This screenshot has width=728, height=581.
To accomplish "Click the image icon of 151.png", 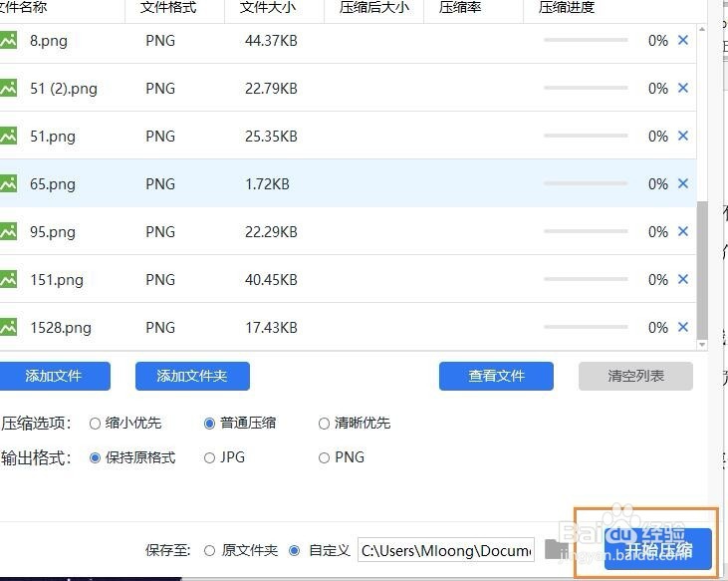I will click(8, 280).
